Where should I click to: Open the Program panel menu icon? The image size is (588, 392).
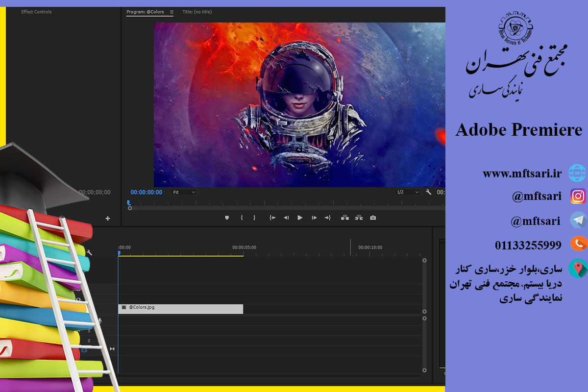[171, 12]
